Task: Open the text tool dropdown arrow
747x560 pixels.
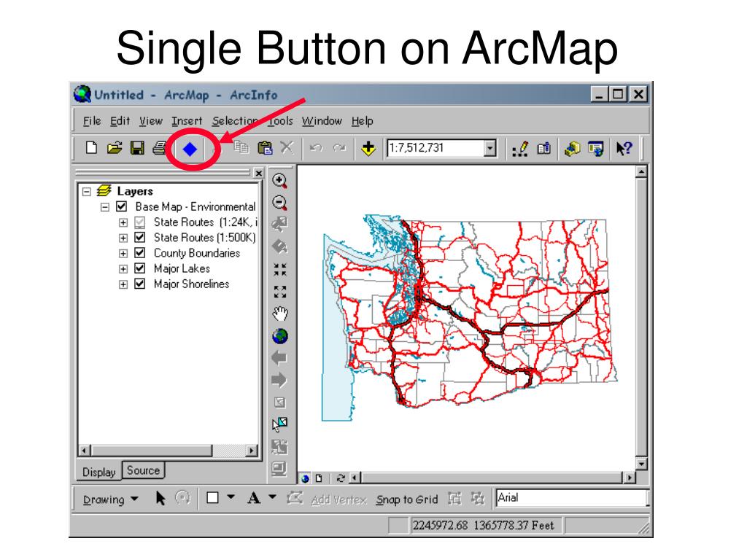Action: click(273, 497)
